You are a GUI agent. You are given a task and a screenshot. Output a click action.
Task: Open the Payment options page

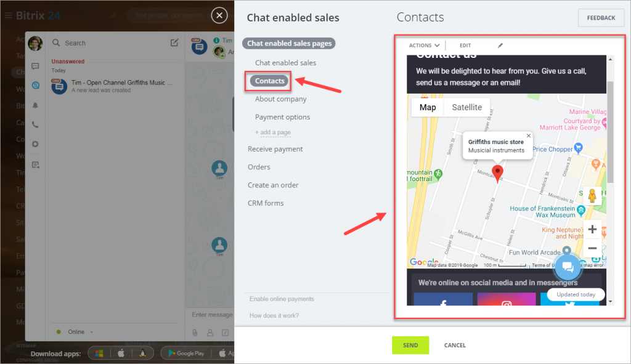click(x=282, y=117)
